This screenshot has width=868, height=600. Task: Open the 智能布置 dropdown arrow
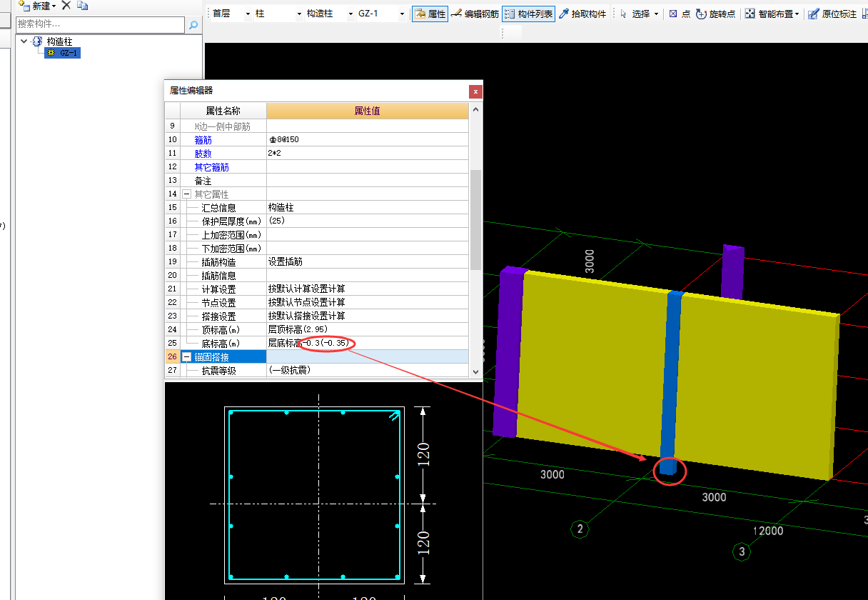pos(797,14)
